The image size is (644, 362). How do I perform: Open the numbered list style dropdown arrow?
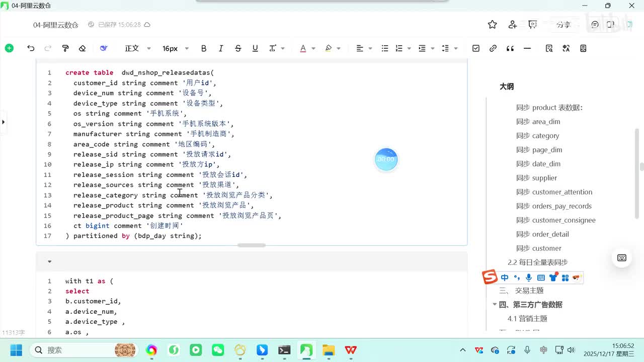point(409,48)
